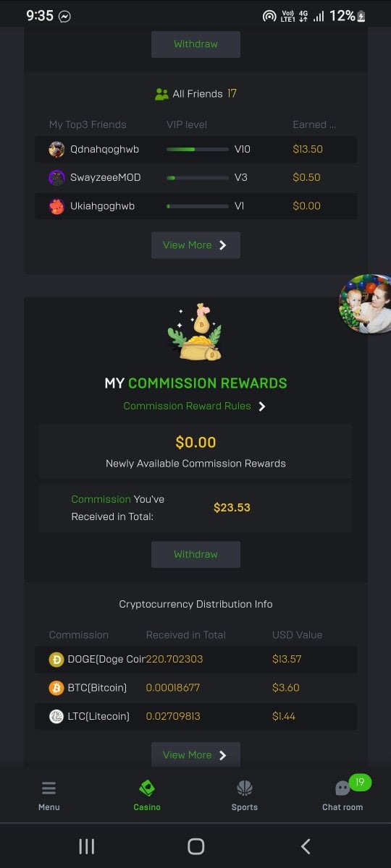Tap the Bitcoin coin icon
The height and width of the screenshot is (868, 391).
tap(56, 688)
